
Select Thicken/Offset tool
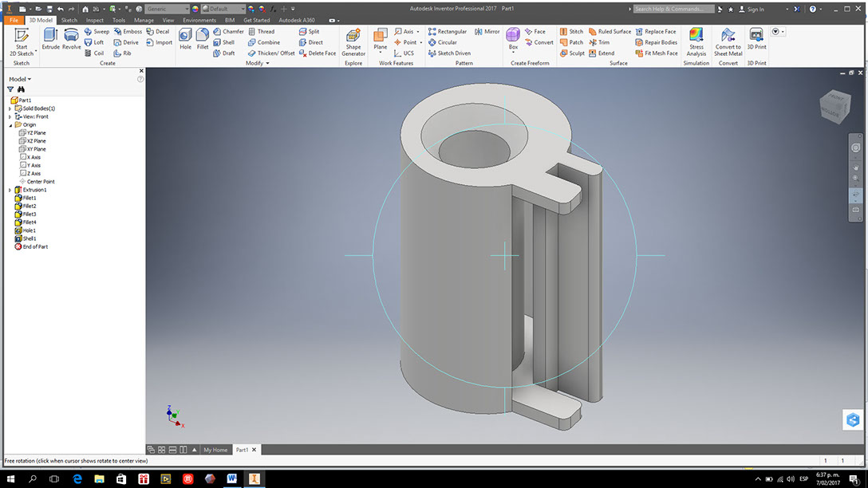271,53
